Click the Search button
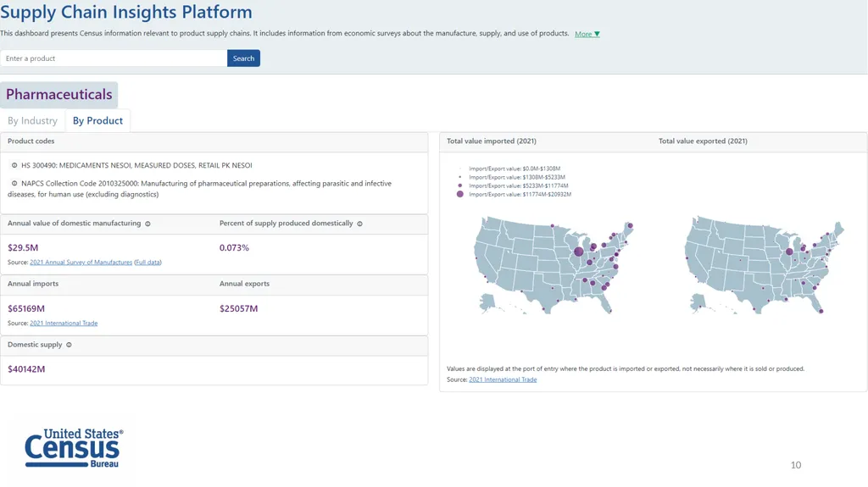The image size is (868, 487). (243, 58)
